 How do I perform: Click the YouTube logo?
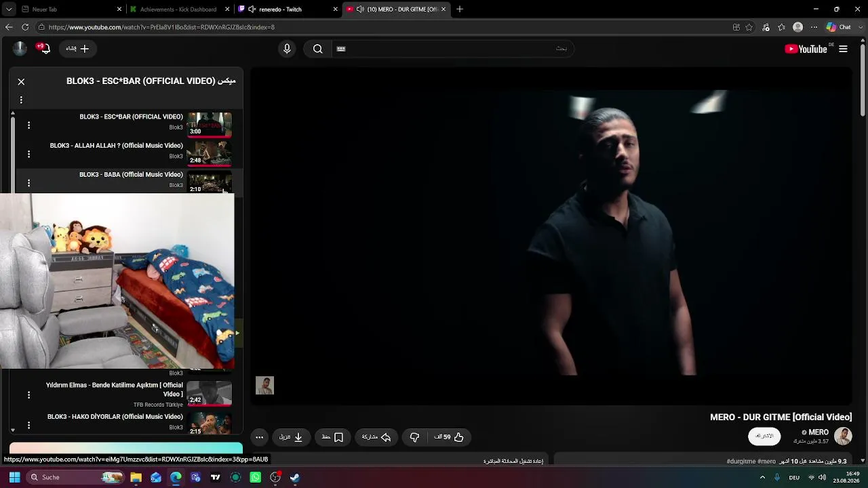806,49
